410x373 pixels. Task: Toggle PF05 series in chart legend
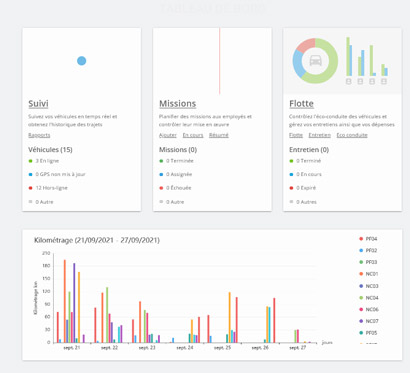click(368, 333)
